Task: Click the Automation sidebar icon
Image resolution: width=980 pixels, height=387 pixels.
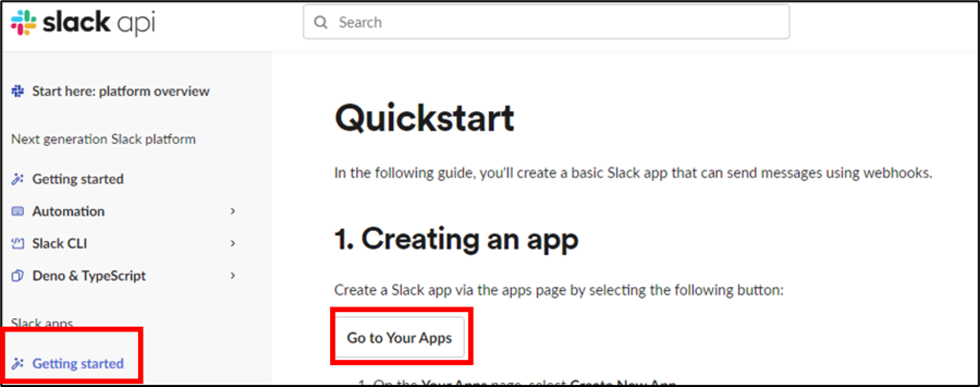Action: [x=17, y=212]
